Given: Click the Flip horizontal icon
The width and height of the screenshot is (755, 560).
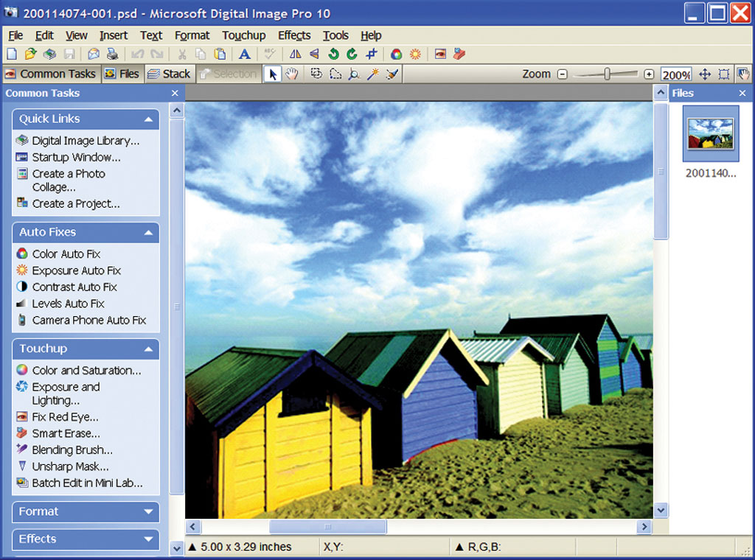Looking at the screenshot, I should click(295, 54).
